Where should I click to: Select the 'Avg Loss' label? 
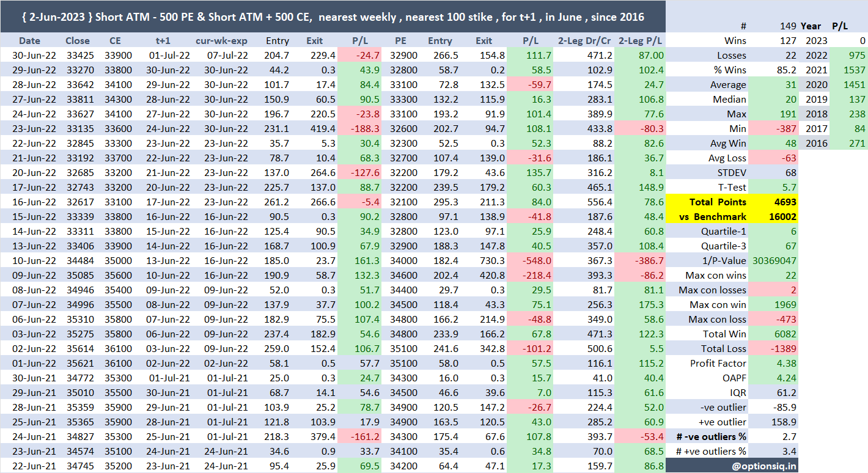[x=726, y=158]
